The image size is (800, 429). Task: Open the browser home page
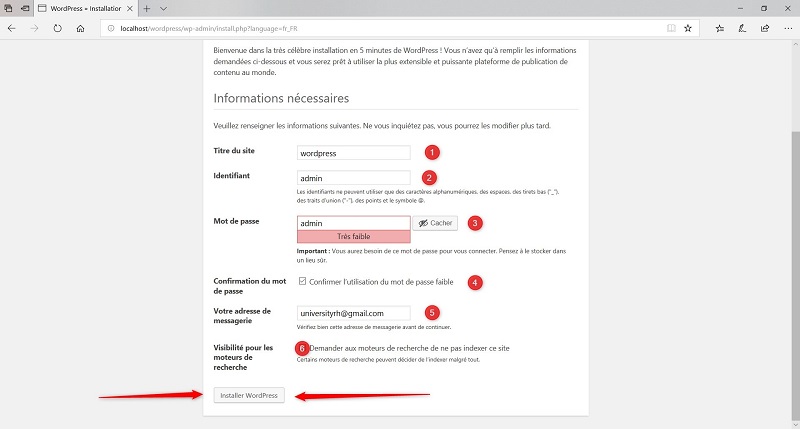(80, 29)
